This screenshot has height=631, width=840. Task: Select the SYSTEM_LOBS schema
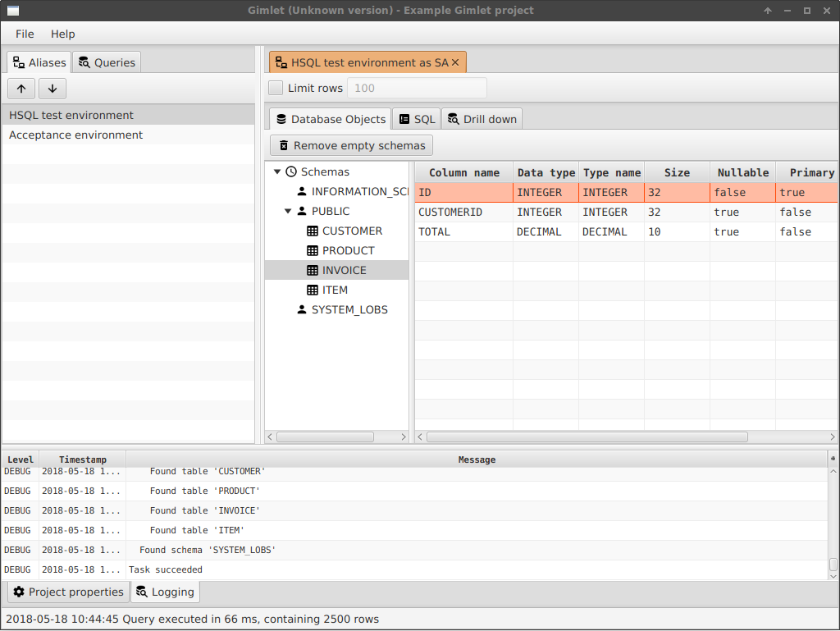[349, 309]
